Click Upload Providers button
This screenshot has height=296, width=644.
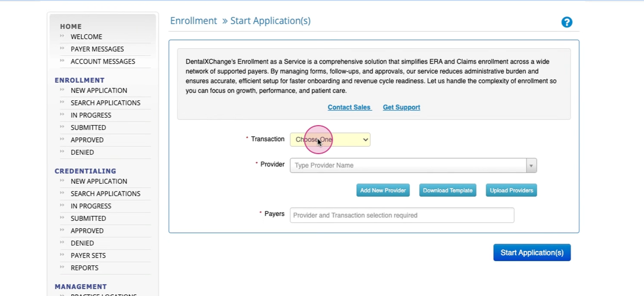click(511, 190)
